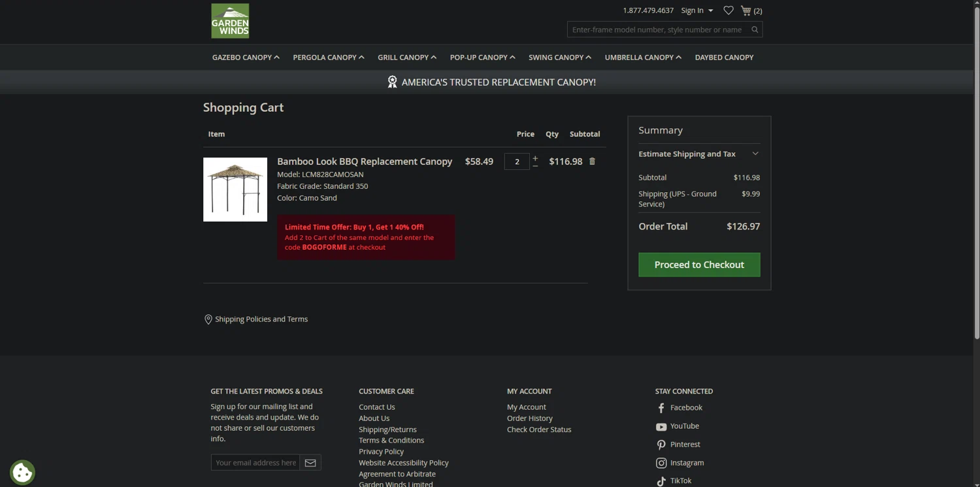Open the Terms & Conditions link
Screen dimensions: 980x487
pyautogui.click(x=391, y=441)
